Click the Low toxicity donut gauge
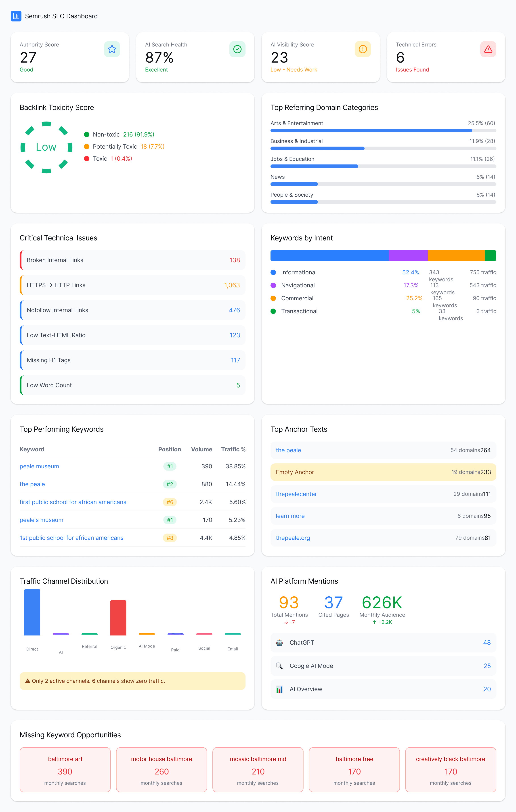Image resolution: width=516 pixels, height=812 pixels. click(46, 147)
